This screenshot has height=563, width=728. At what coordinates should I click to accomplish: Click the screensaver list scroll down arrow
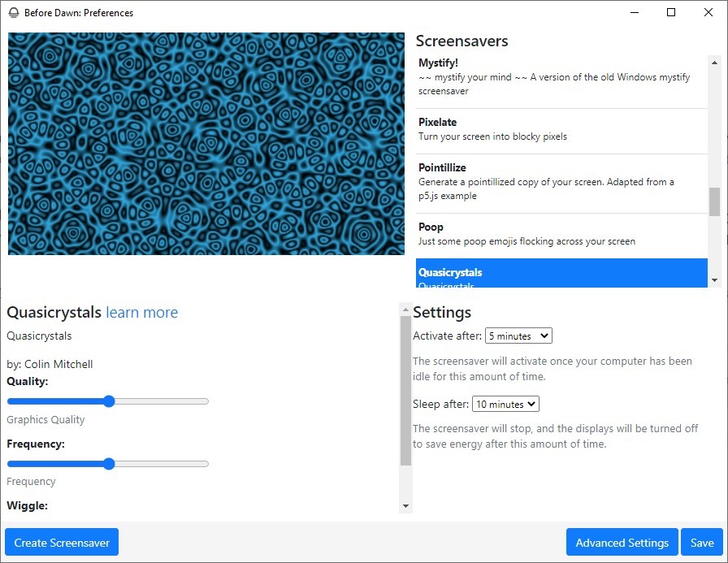coord(714,280)
